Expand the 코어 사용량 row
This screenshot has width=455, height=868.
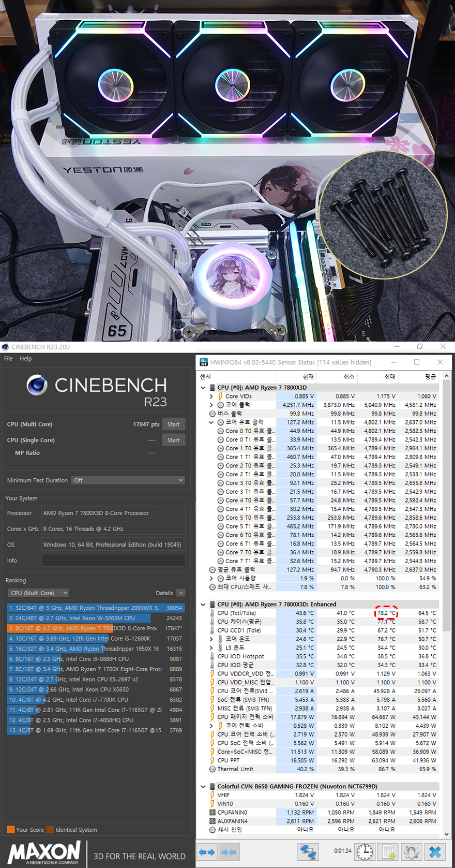pyautogui.click(x=211, y=578)
